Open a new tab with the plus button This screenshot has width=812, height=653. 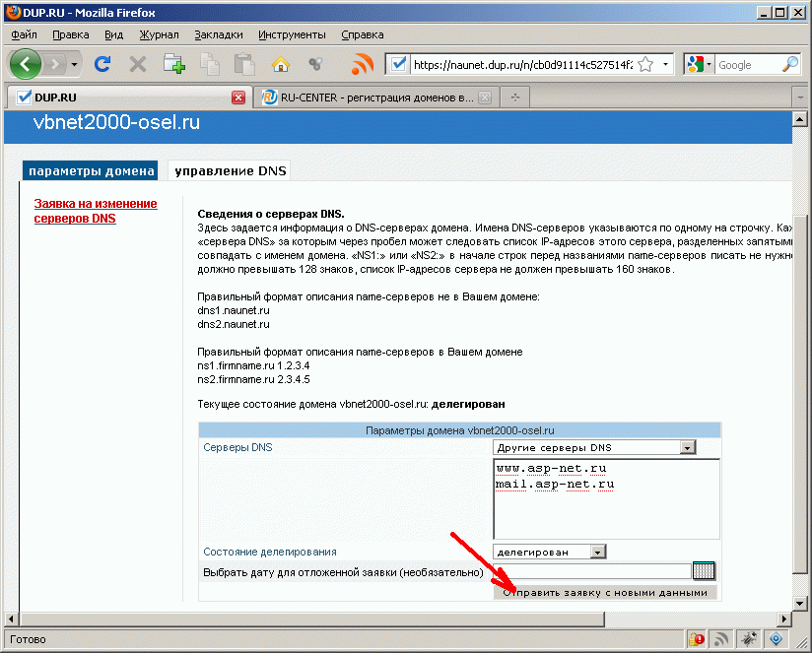[x=515, y=98]
